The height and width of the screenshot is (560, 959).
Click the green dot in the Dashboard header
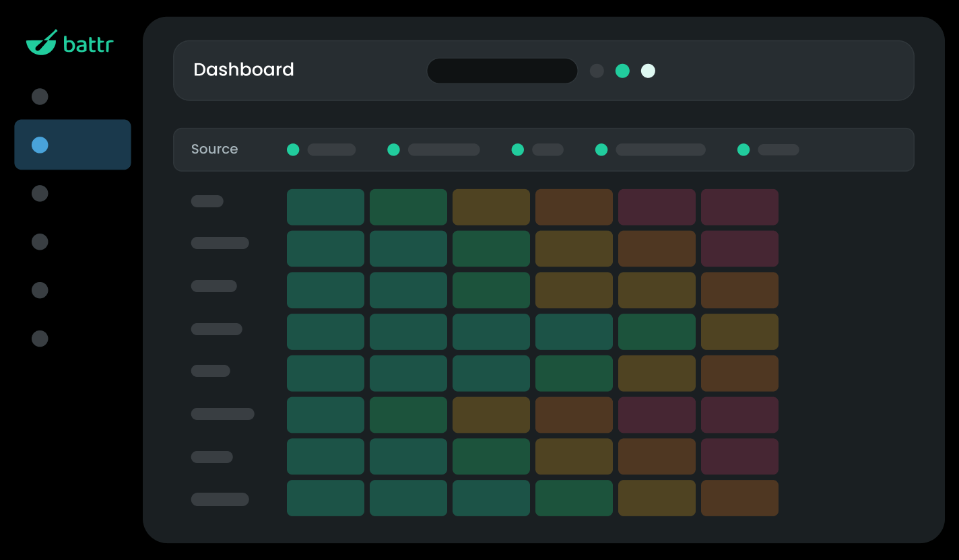[622, 71]
